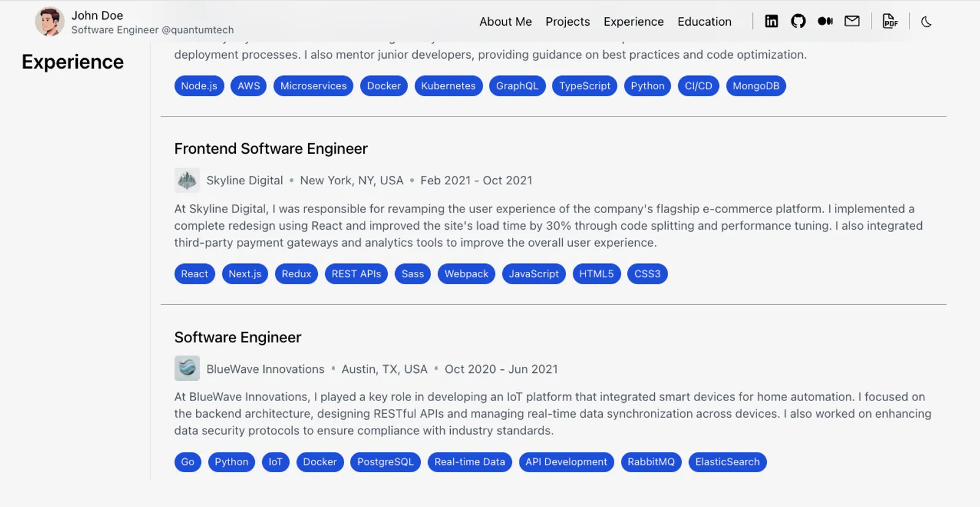This screenshot has width=980, height=507.
Task: Download the resume PDF icon
Action: coord(890,21)
